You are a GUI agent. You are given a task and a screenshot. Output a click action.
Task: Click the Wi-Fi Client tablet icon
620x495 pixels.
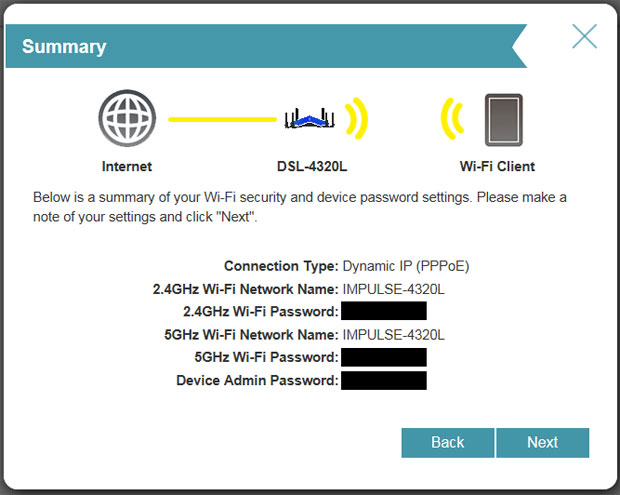[504, 120]
